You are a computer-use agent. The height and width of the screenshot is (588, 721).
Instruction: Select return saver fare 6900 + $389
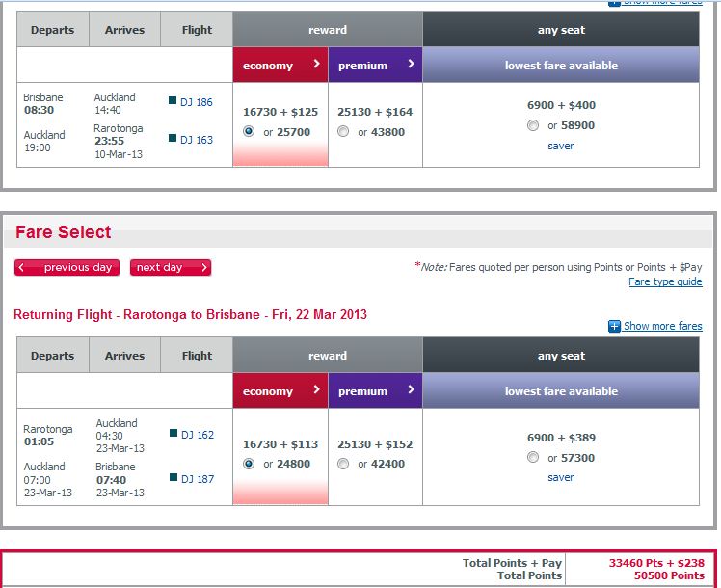tap(533, 457)
